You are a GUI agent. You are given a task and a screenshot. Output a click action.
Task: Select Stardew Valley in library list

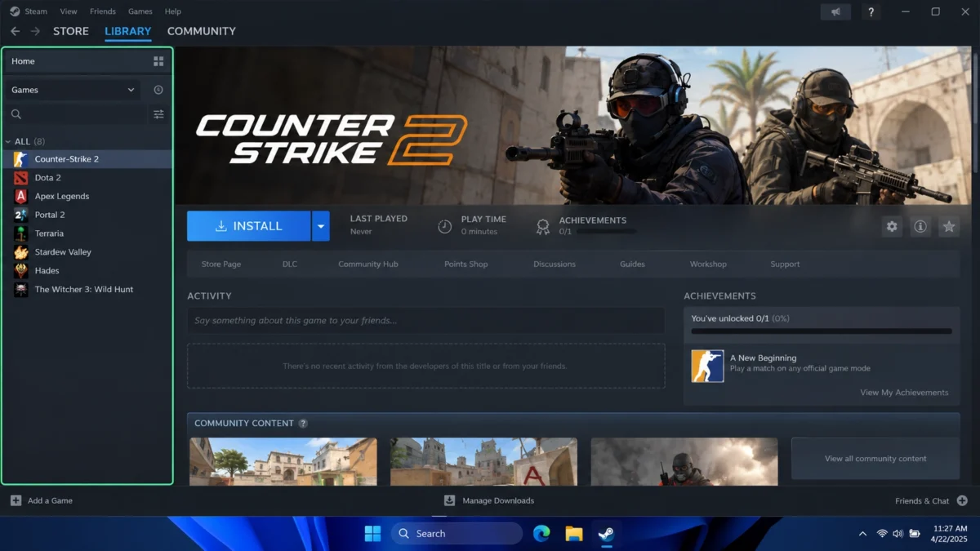[x=88, y=252]
